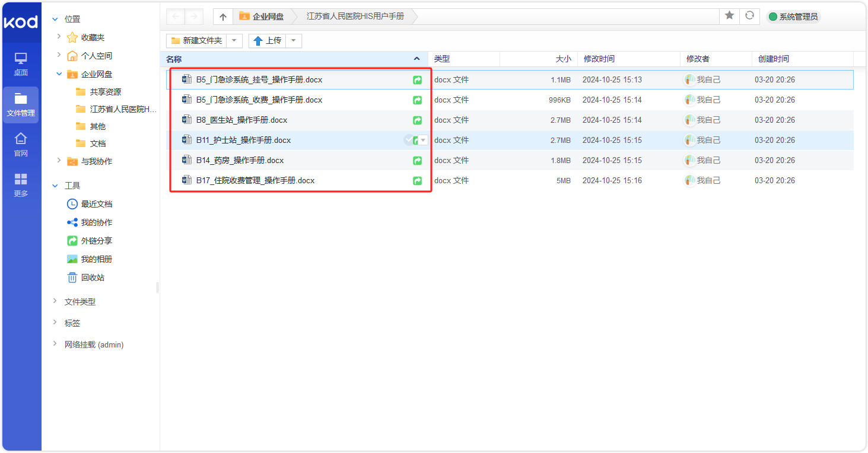Open dropdown arrow on B11_护士站 row
This screenshot has height=453, width=868.
coord(423,141)
